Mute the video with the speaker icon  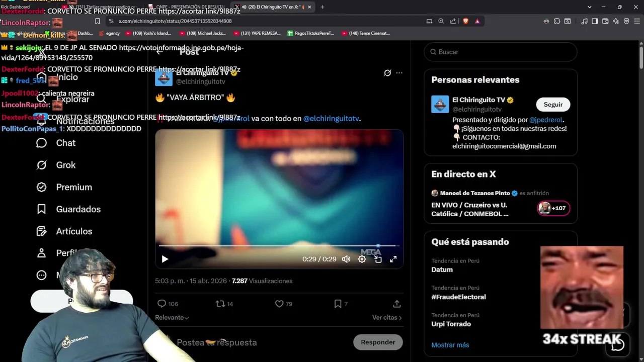click(x=346, y=259)
